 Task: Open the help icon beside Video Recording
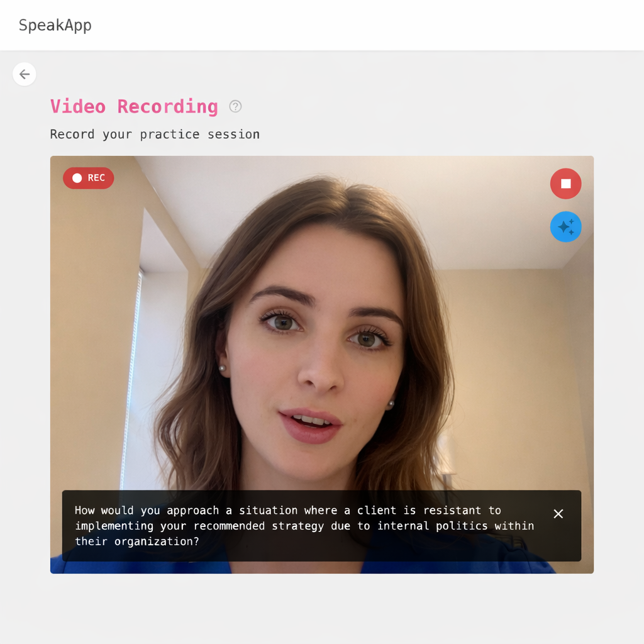point(235,106)
